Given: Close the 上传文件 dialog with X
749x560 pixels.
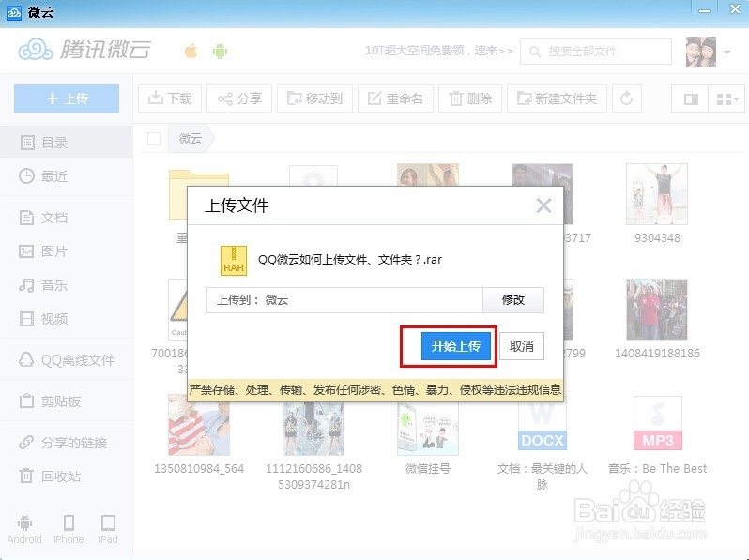Looking at the screenshot, I should pyautogui.click(x=543, y=205).
